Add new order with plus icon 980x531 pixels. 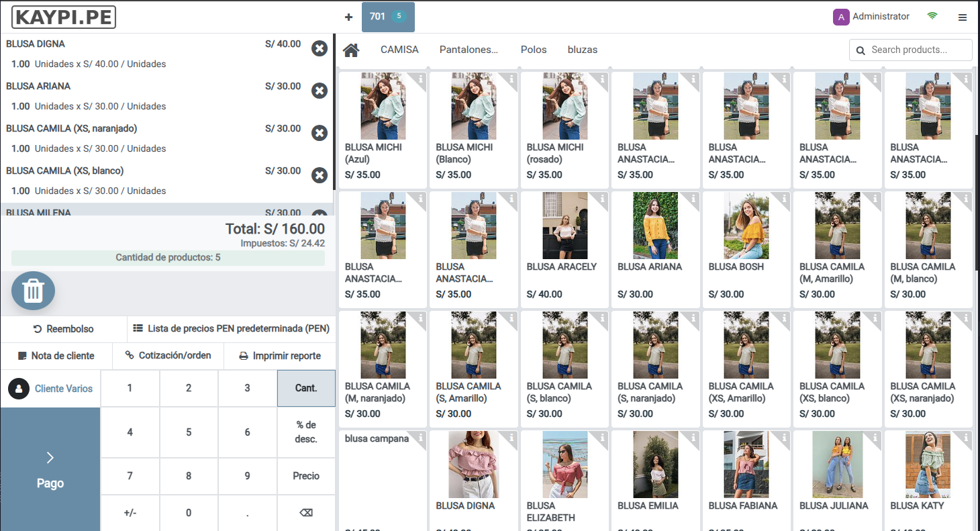[x=348, y=17]
